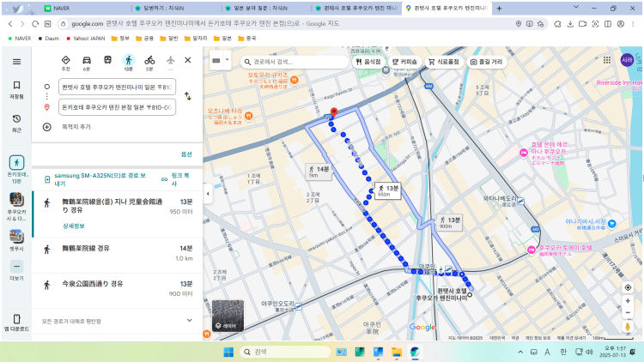This screenshot has width=644, height=362.
Task: Open the Fukuoka city thumbnail in sidebar
Action: [x=16, y=207]
